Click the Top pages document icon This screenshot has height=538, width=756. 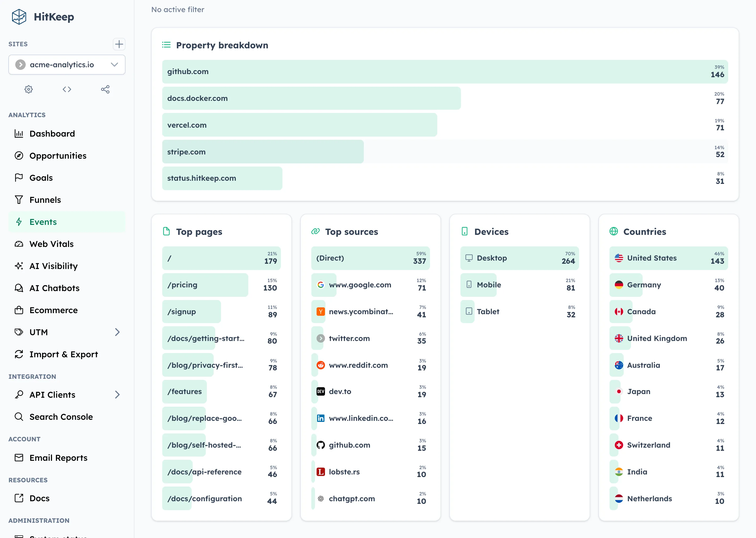[x=166, y=231]
